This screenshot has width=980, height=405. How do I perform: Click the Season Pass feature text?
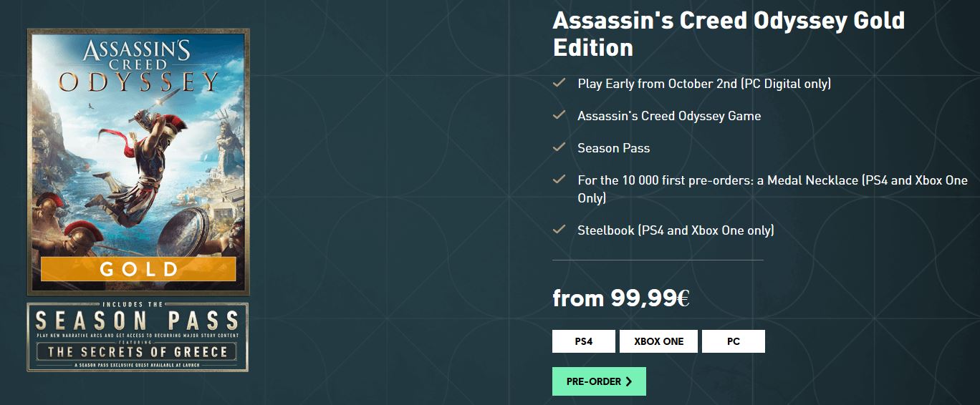pos(614,148)
